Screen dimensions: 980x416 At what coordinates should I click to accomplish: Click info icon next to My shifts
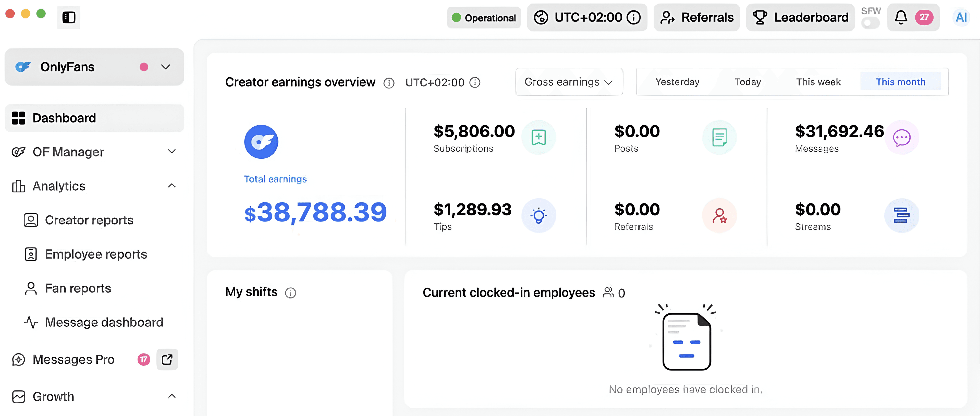(x=290, y=293)
